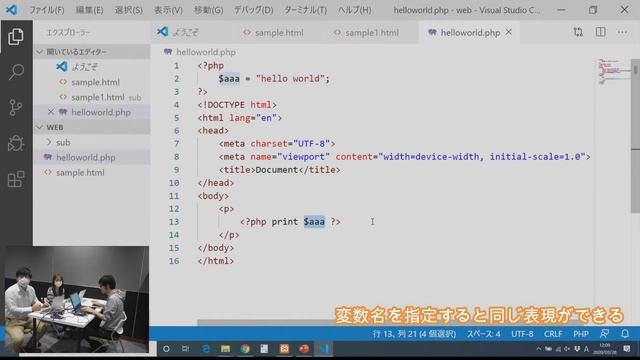640x360 pixels.
Task: Open the Explorer view in activity bar
Action: click(x=16, y=37)
